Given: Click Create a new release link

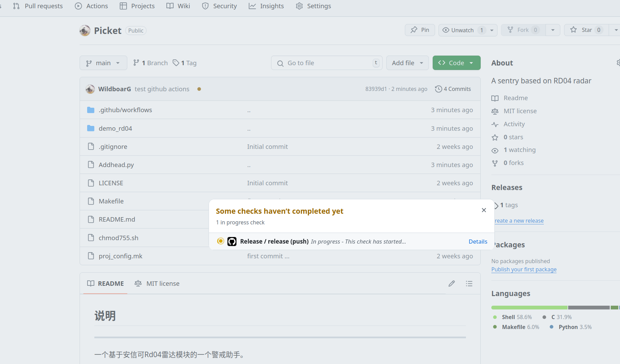Looking at the screenshot, I should [519, 221].
